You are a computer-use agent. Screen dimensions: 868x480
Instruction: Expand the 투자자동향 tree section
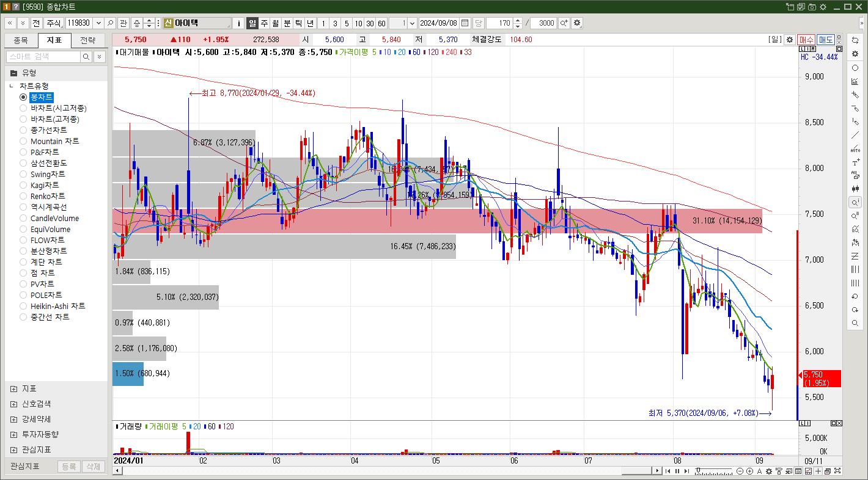(13, 434)
